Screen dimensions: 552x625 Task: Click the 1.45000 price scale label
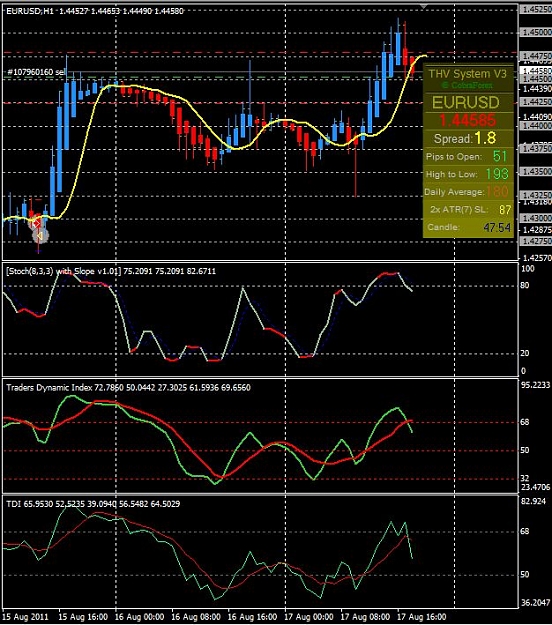(x=536, y=32)
